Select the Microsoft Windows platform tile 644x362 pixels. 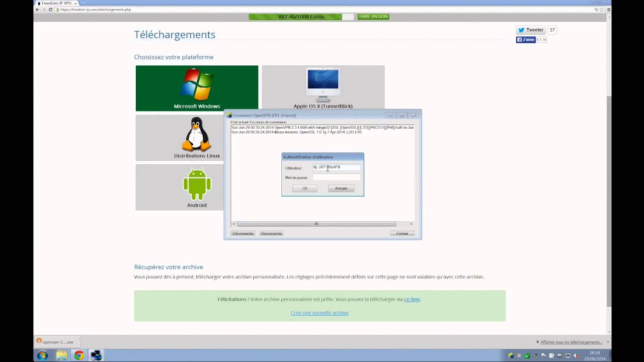coord(197,88)
